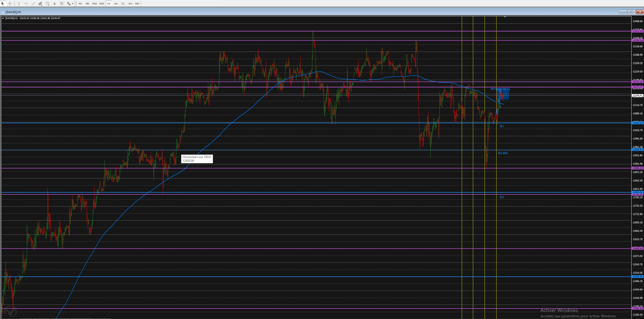Open the arrows tool dropdown arrow
This screenshot has height=319, width=644.
click(72, 4)
